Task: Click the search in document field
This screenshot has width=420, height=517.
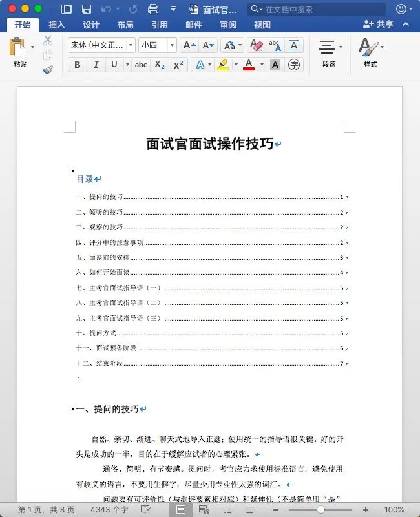Action: tap(317, 9)
